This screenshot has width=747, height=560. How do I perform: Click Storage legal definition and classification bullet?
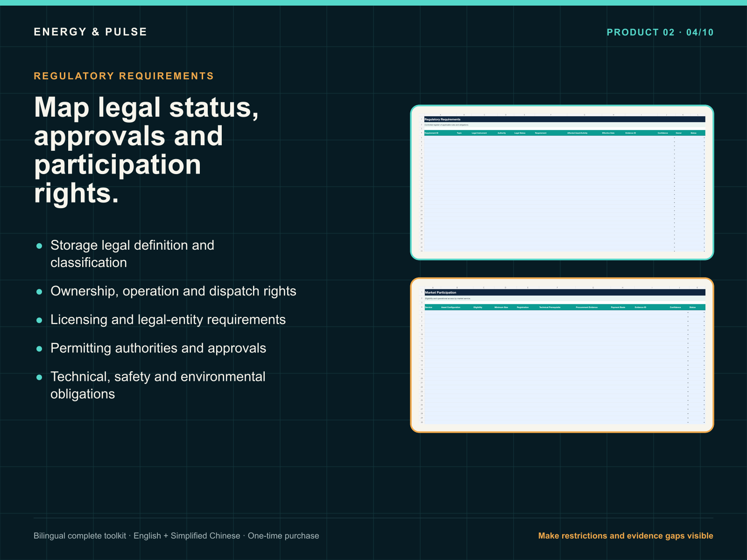tap(132, 254)
